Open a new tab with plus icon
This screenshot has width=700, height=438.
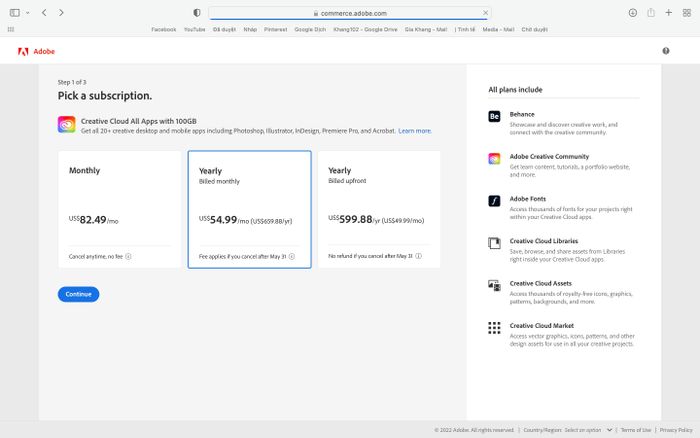pyautogui.click(x=668, y=13)
